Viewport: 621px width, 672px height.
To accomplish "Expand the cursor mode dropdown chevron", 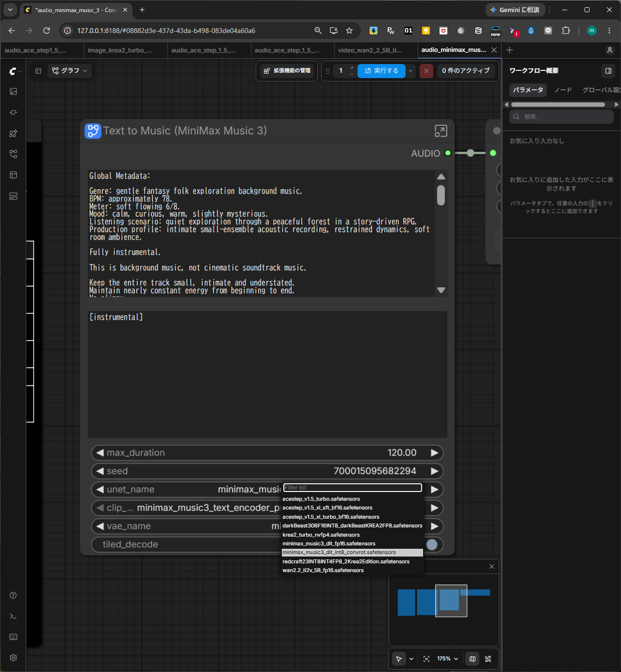I will tap(411, 659).
